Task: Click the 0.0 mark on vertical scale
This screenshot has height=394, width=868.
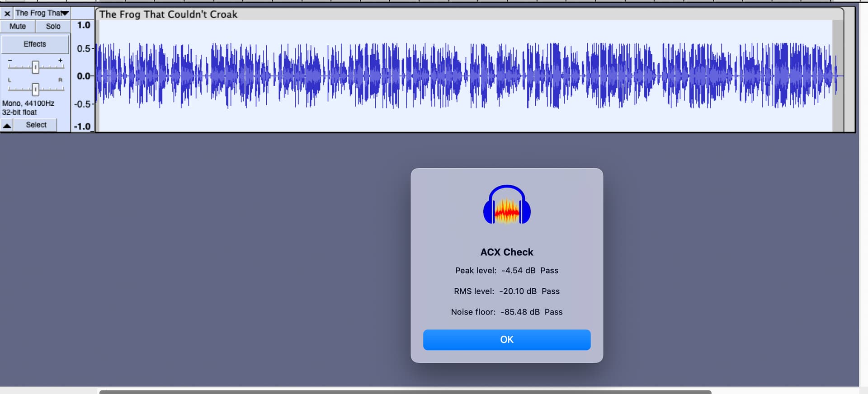Action: (83, 76)
